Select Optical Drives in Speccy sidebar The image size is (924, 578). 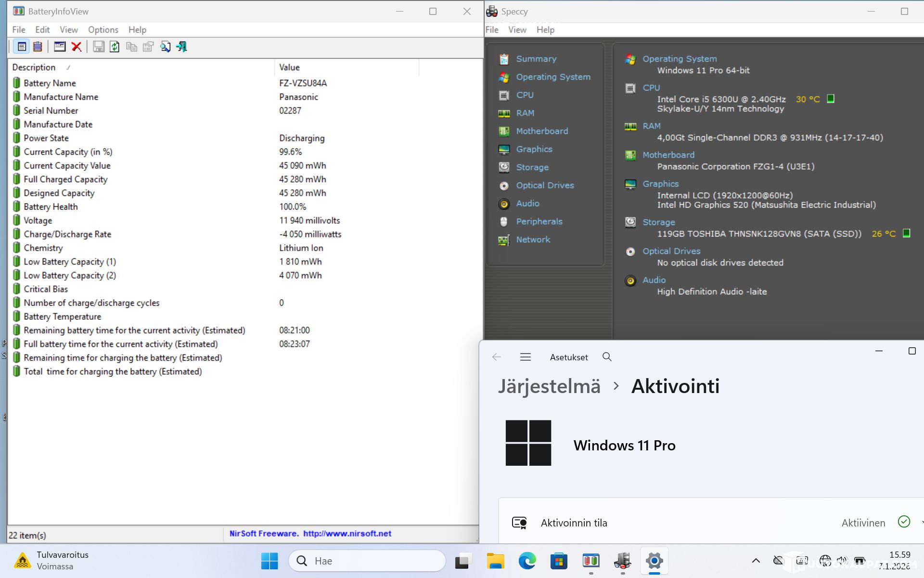(544, 185)
